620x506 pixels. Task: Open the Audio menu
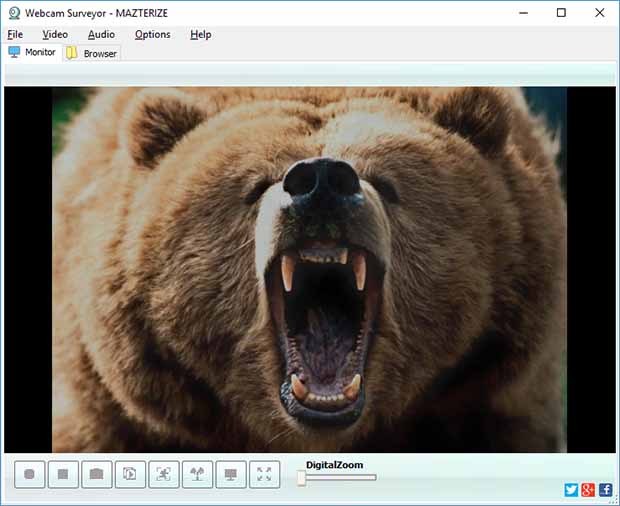(x=101, y=34)
